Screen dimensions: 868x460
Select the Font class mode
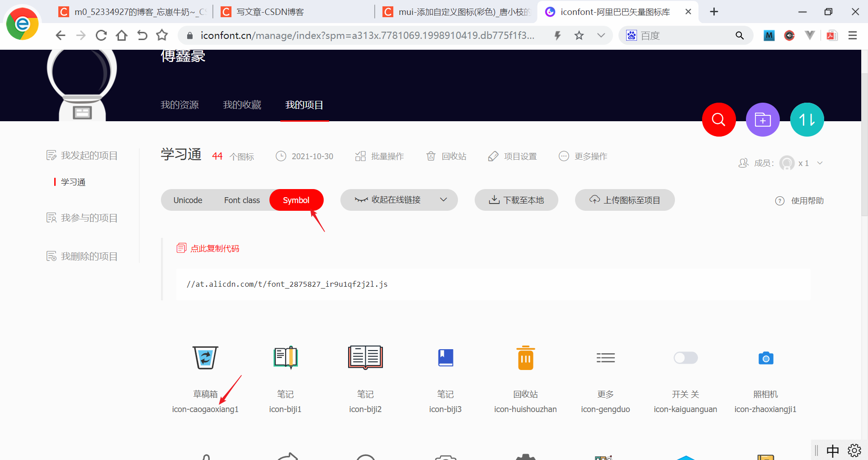(x=242, y=200)
